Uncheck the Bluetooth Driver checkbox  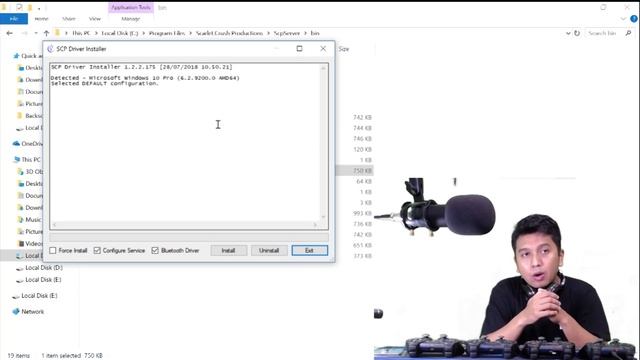155,250
